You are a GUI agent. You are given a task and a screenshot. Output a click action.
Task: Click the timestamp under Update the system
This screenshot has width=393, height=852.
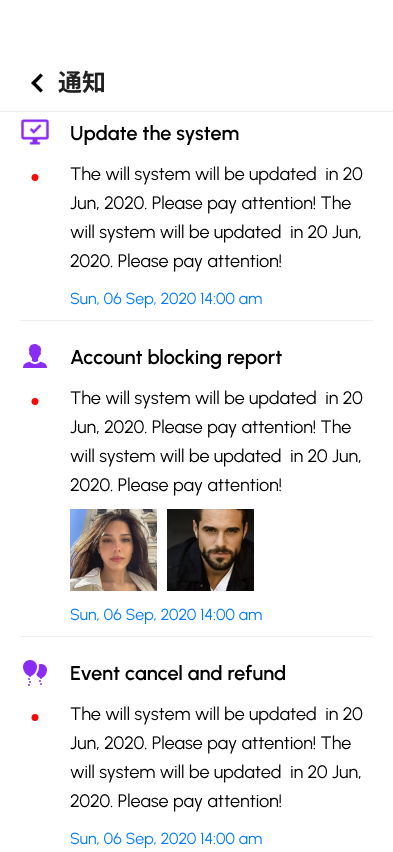tap(166, 299)
